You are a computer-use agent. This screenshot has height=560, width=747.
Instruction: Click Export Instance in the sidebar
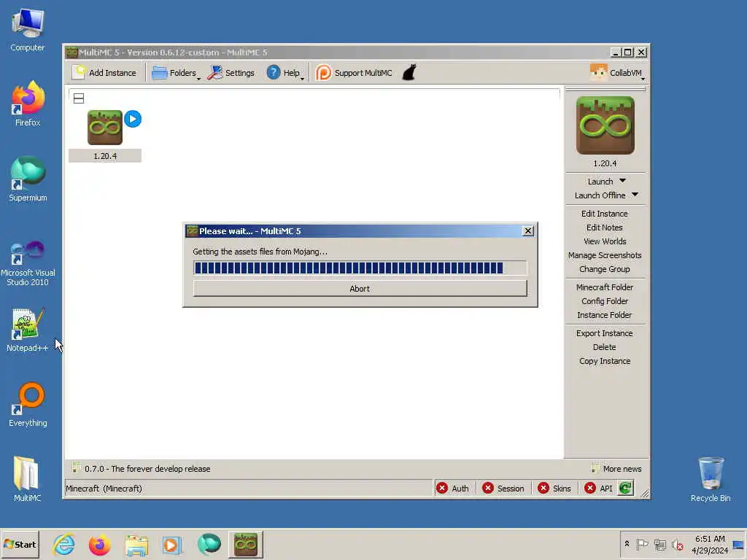pos(605,333)
